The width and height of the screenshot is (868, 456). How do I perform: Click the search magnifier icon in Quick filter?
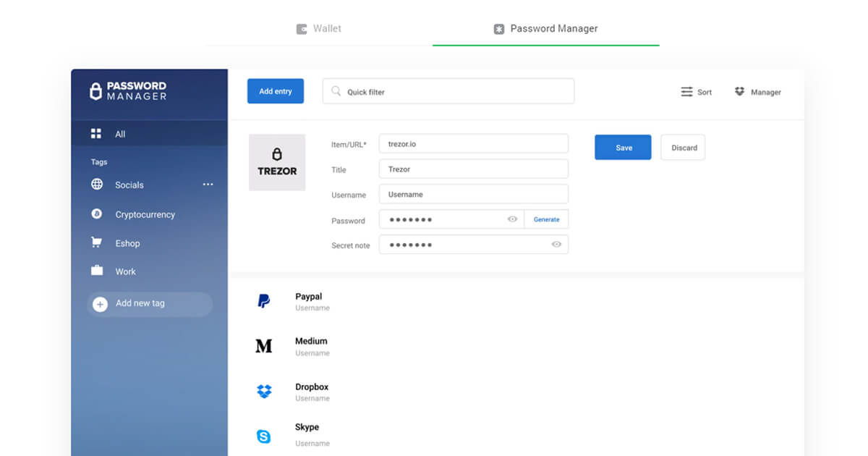[336, 91]
